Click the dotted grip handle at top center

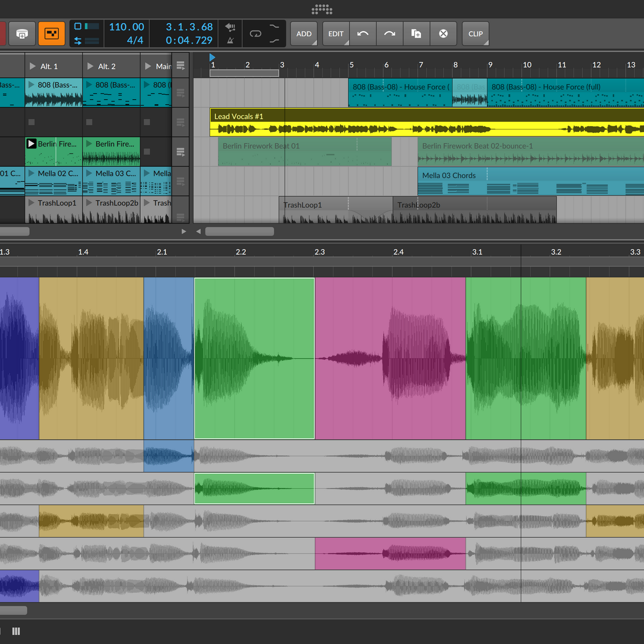click(x=322, y=9)
